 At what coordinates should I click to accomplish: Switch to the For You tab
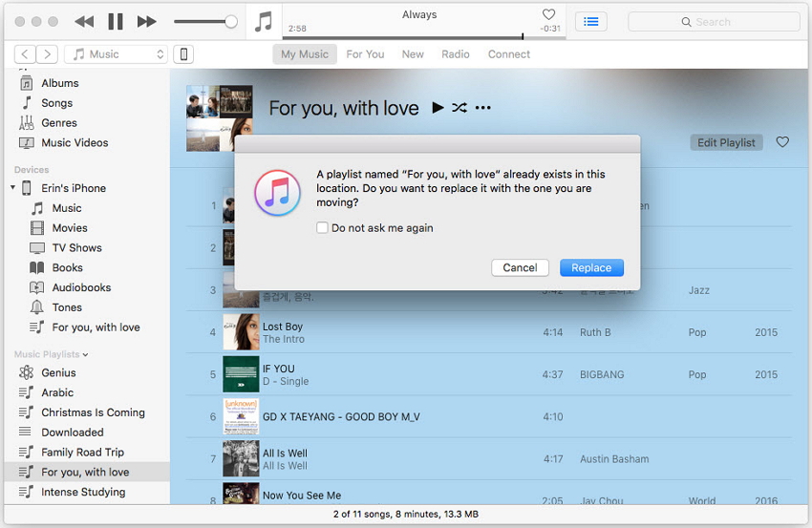[365, 54]
